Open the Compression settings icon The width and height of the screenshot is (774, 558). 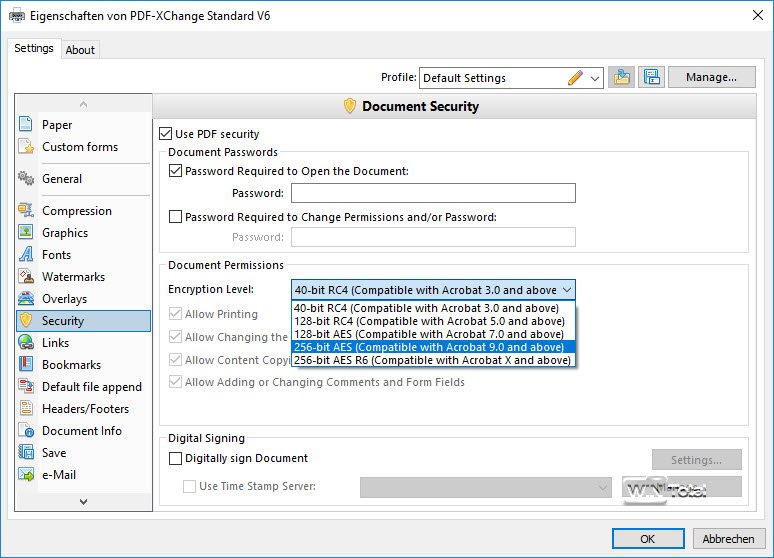click(27, 211)
